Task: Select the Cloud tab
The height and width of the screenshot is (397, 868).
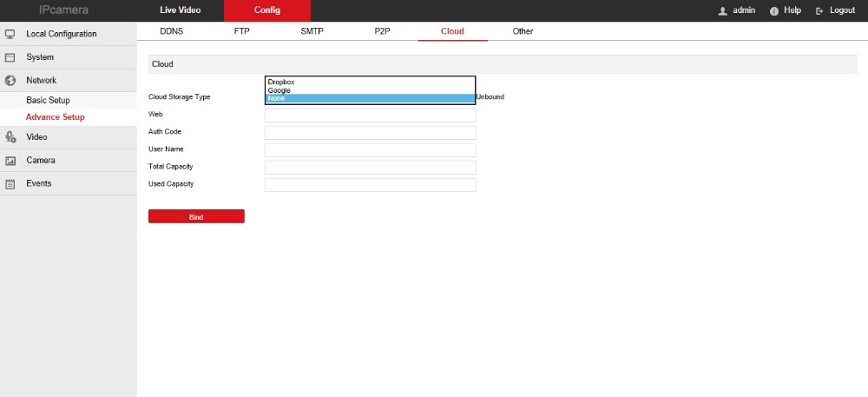Action: pyautogui.click(x=452, y=31)
